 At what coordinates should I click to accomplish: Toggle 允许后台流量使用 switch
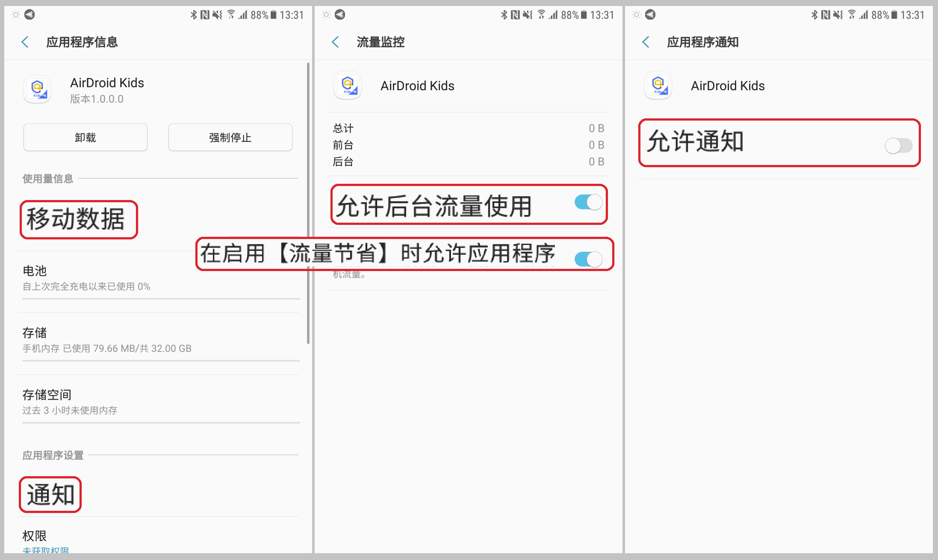[588, 202]
